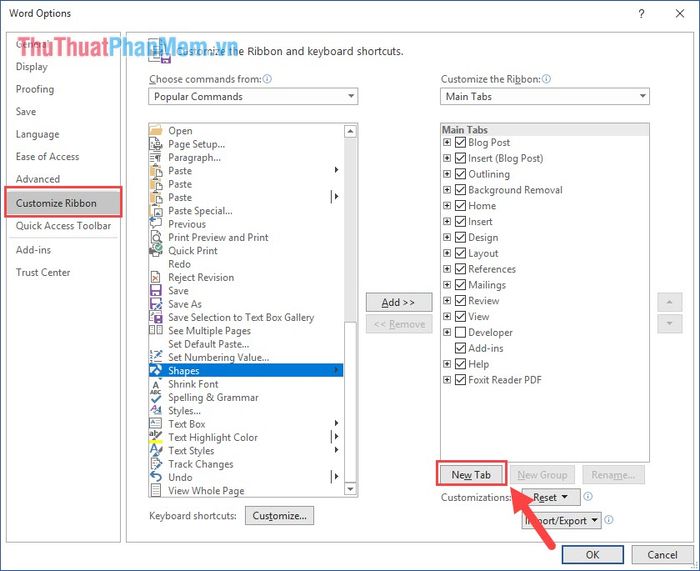
Task: Open the Proofing options category
Action: tap(35, 89)
